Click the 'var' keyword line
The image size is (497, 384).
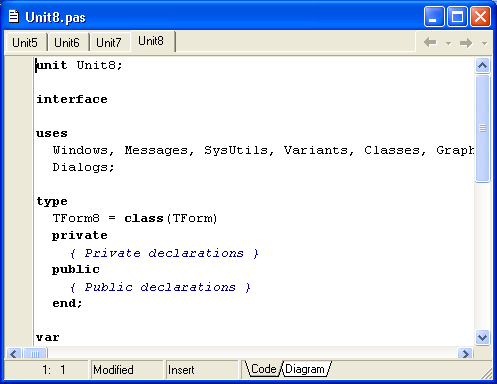(x=48, y=337)
